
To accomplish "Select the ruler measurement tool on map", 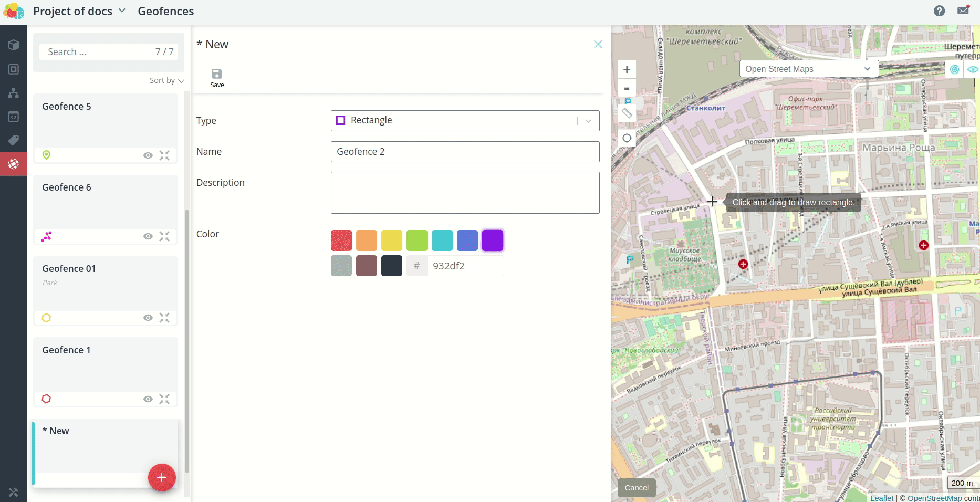I will coord(627,113).
